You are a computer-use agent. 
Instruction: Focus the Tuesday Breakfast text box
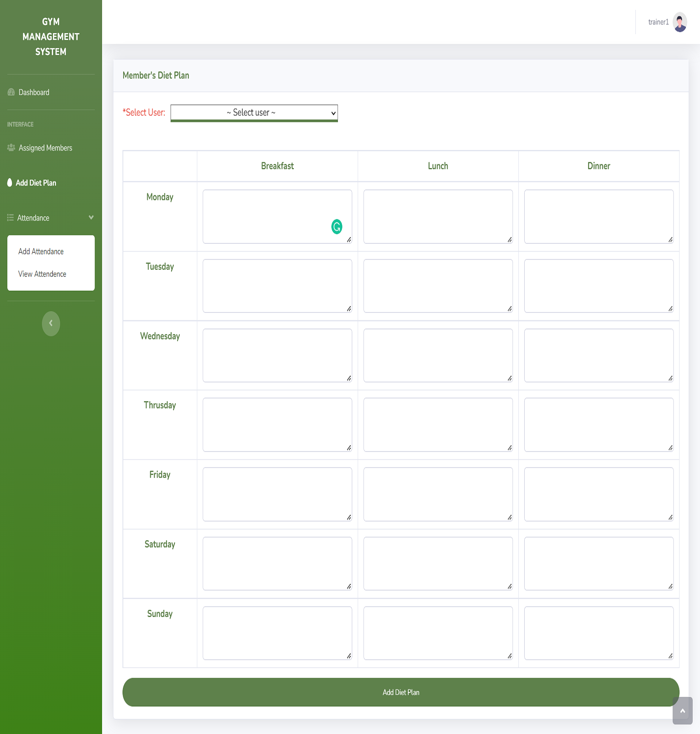[x=277, y=286]
